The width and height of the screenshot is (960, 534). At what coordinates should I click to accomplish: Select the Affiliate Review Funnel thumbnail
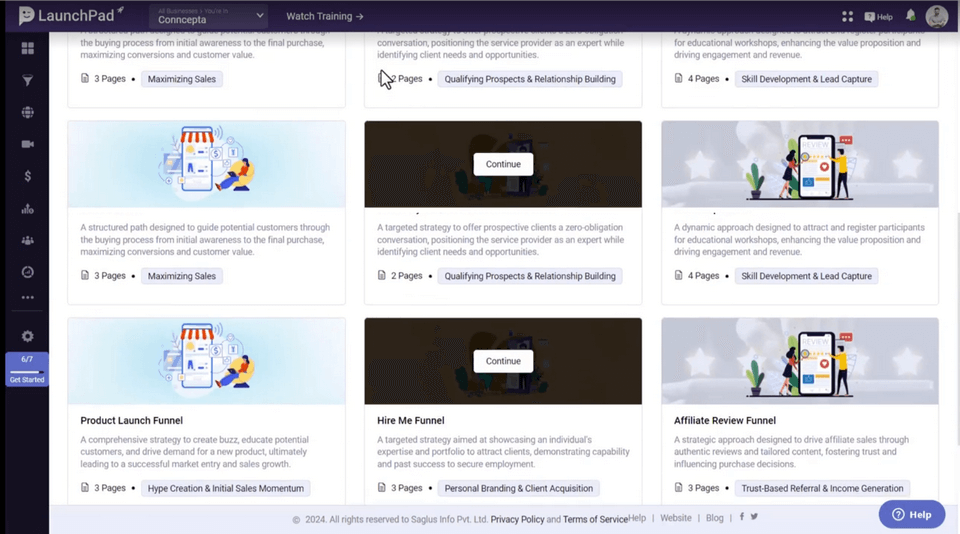(x=799, y=361)
